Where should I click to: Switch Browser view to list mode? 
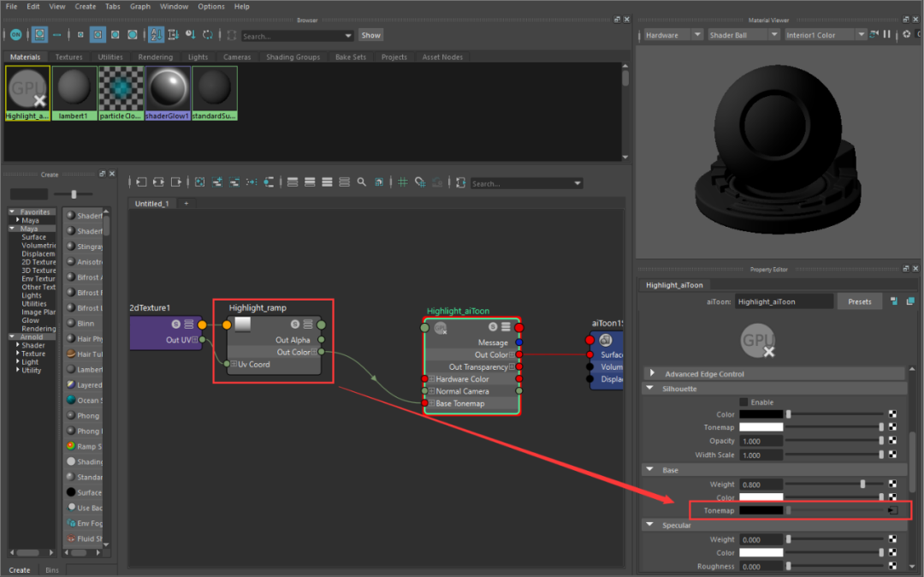(x=56, y=35)
